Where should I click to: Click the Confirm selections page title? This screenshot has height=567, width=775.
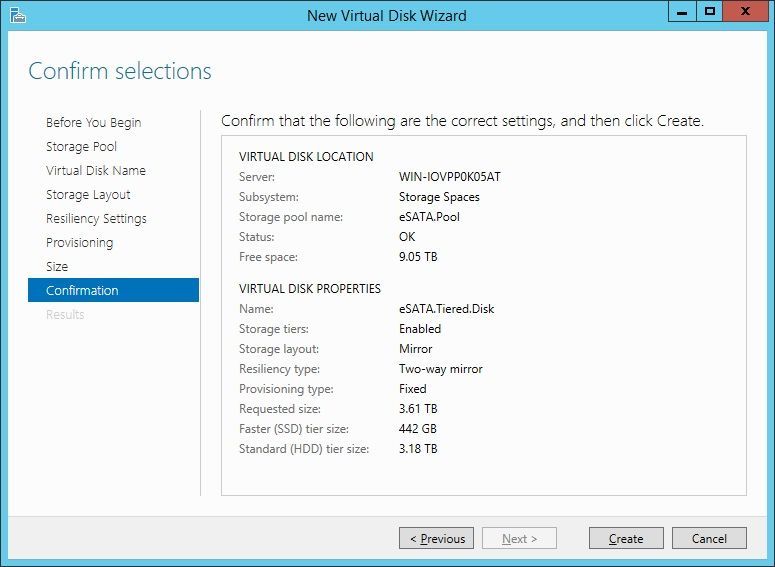pyautogui.click(x=120, y=71)
